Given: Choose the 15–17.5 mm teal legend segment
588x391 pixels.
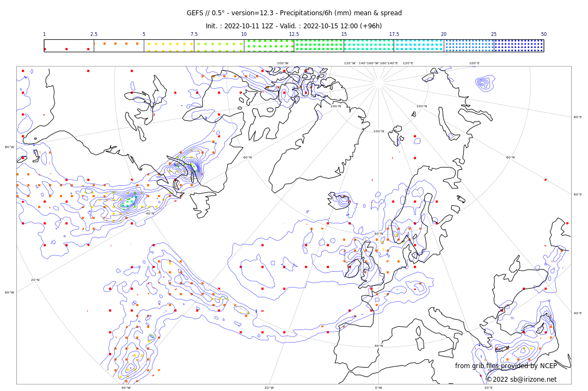Looking at the screenshot, I should click(369, 46).
